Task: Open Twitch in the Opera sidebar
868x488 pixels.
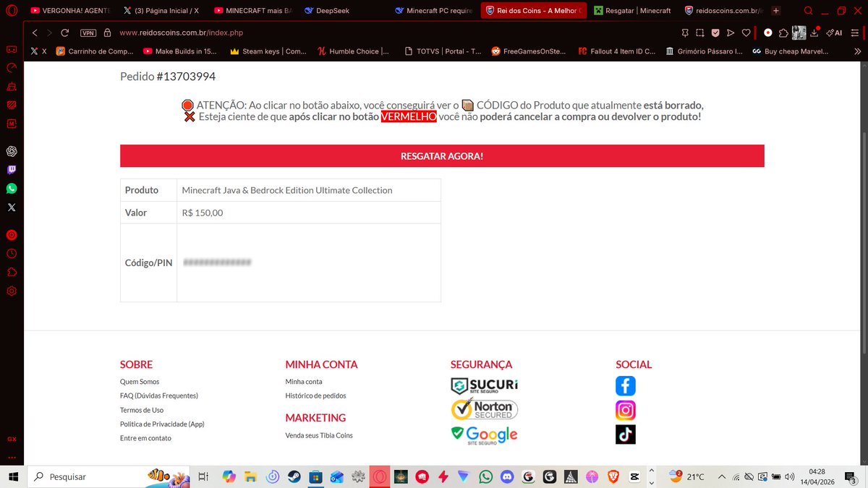Action: 12,170
